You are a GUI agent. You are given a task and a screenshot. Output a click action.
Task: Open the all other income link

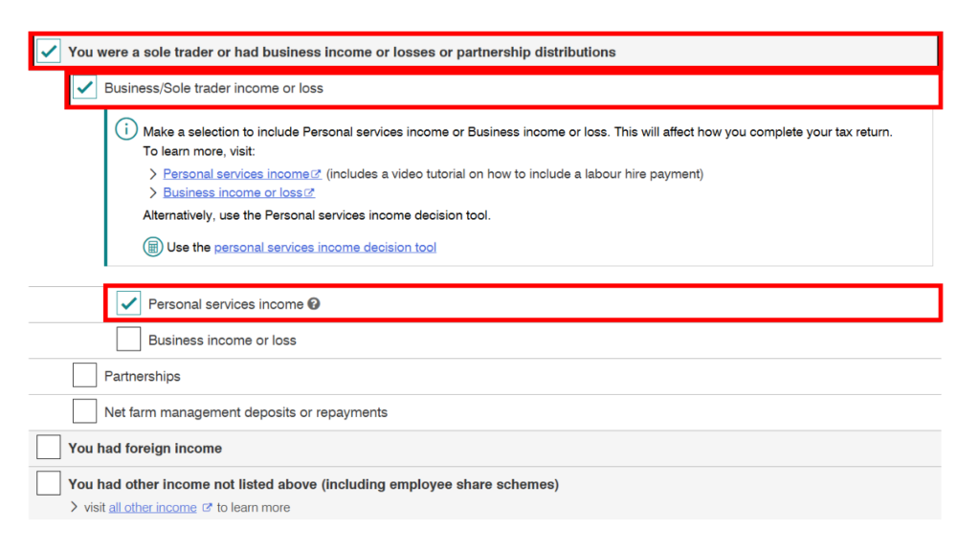tap(152, 507)
